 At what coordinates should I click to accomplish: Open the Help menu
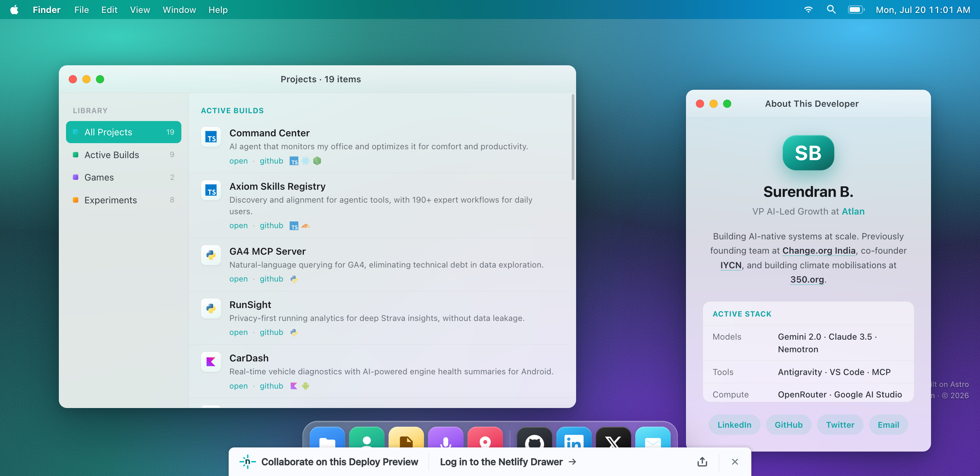(x=218, y=10)
